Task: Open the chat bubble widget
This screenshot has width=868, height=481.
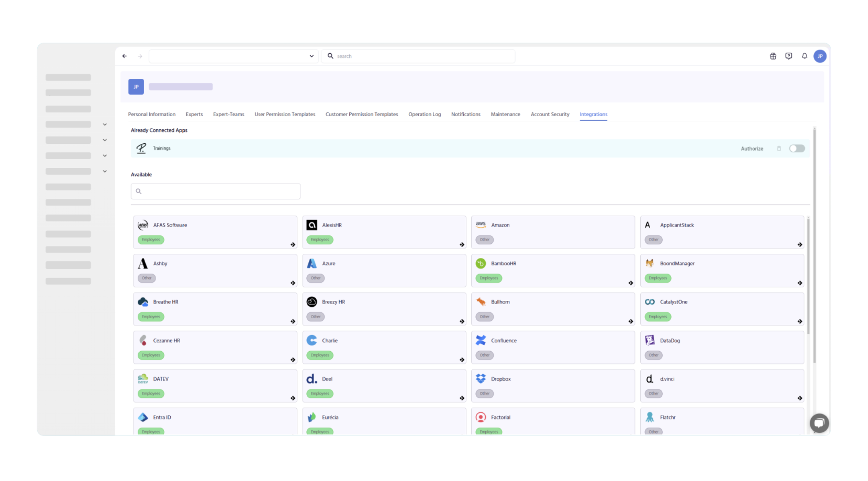Action: pos(819,423)
